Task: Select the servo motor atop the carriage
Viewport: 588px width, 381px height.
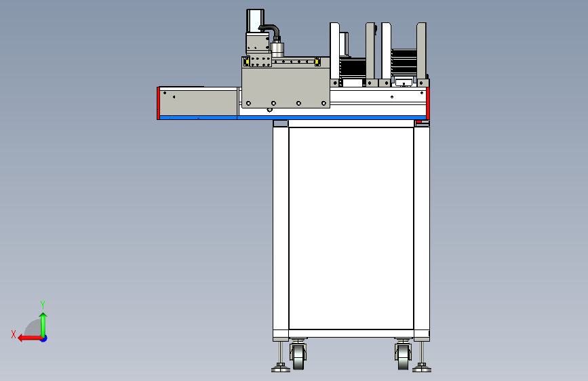Action: tap(255, 20)
